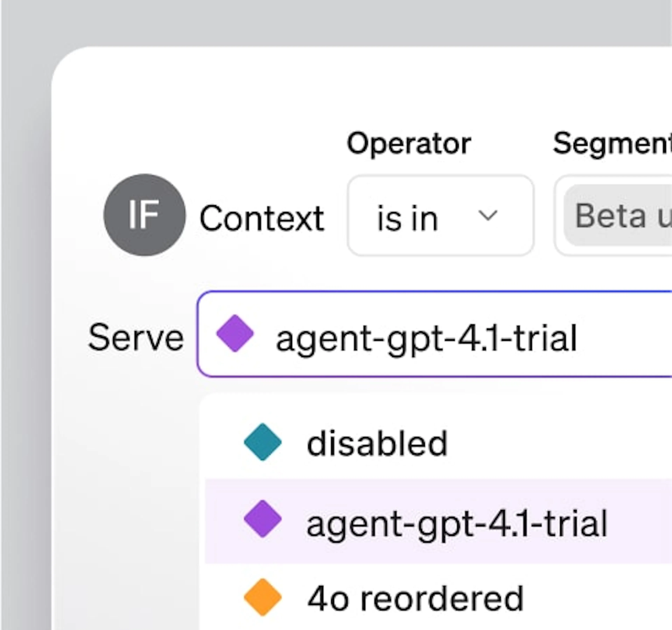Select the agent-gpt-4.1-trial variation
Image resolution: width=672 pixels, height=630 pixels.
click(456, 520)
